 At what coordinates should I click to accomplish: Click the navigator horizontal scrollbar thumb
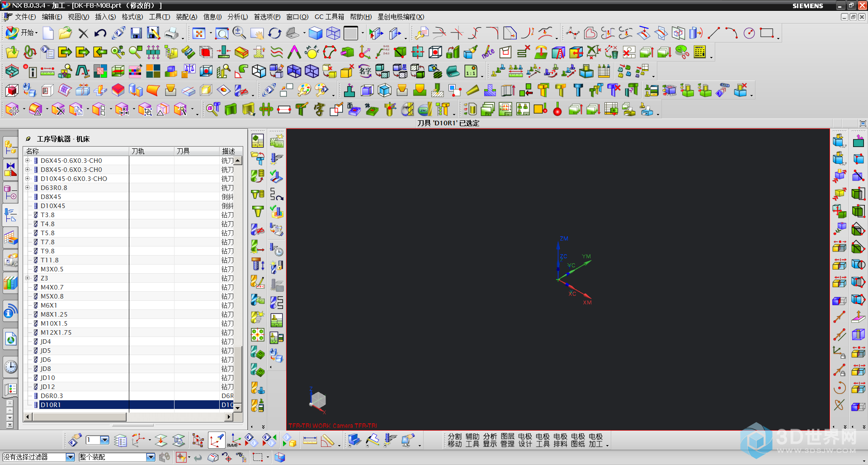coord(79,417)
